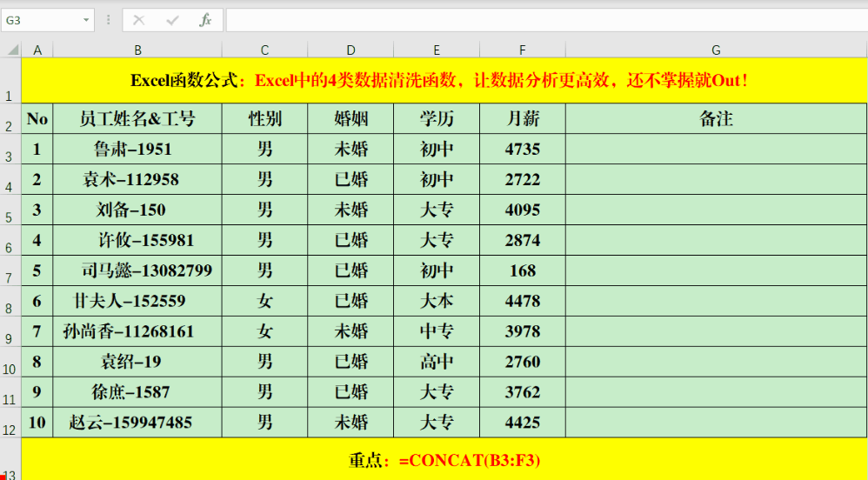The image size is (868, 480).
Task: Click salary cell 2722
Action: (523, 179)
